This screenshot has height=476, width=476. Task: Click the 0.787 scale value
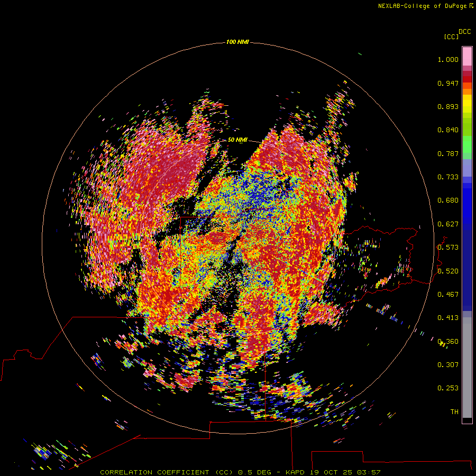point(448,153)
